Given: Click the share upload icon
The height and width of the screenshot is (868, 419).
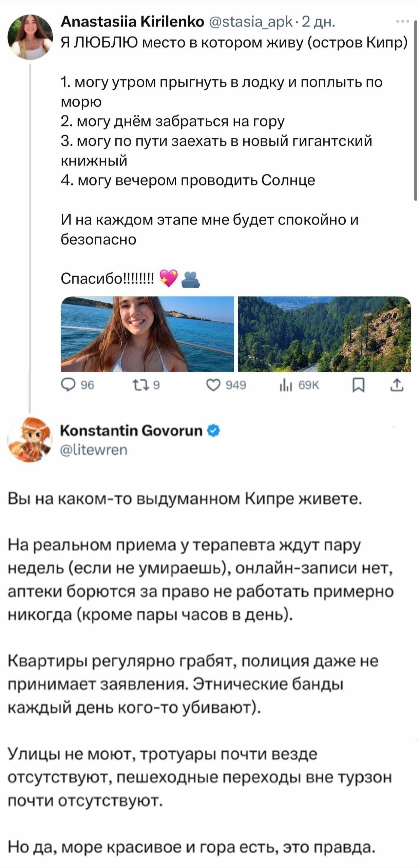Looking at the screenshot, I should [397, 385].
